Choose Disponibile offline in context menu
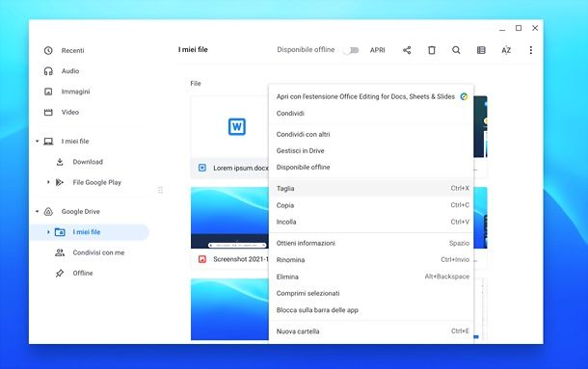This screenshot has width=588, height=369. click(371, 168)
